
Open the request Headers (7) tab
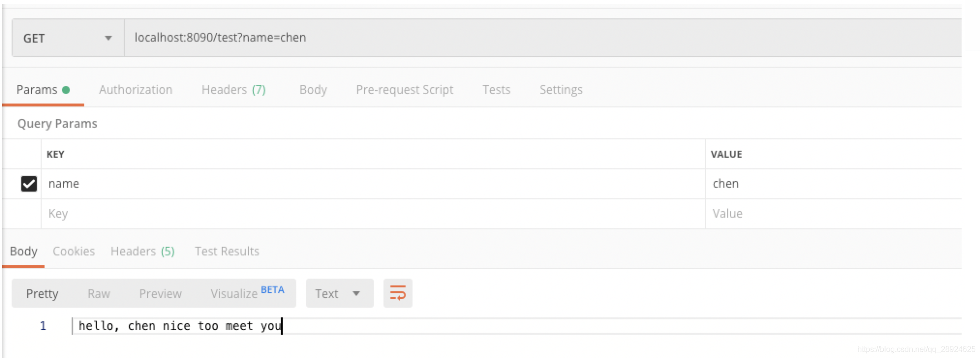pyautogui.click(x=234, y=90)
